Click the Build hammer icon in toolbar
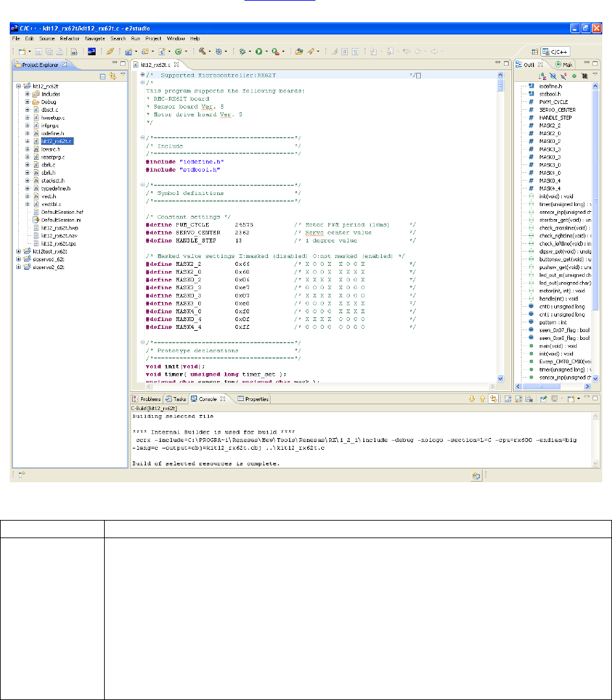 [x=202, y=51]
